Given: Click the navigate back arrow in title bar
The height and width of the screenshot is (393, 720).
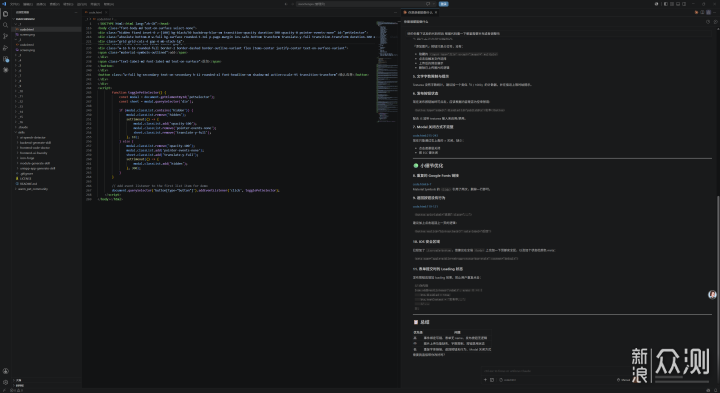Looking at the screenshot, I should coord(286,4).
